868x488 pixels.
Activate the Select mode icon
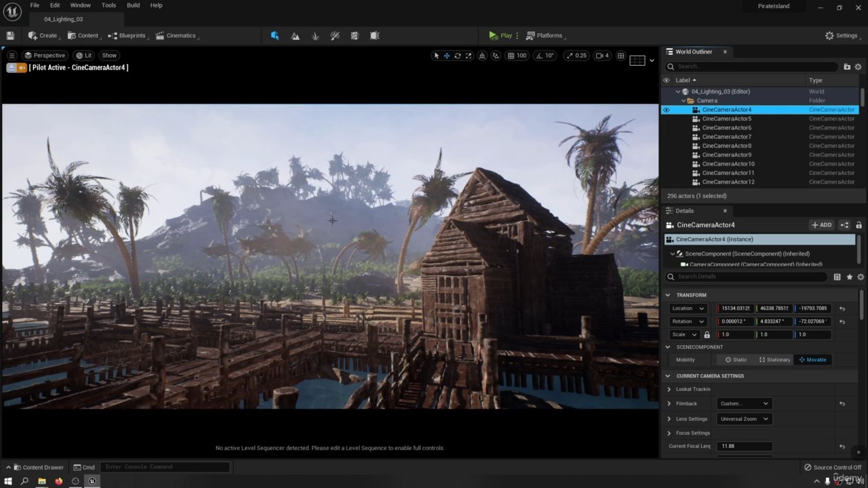(275, 35)
